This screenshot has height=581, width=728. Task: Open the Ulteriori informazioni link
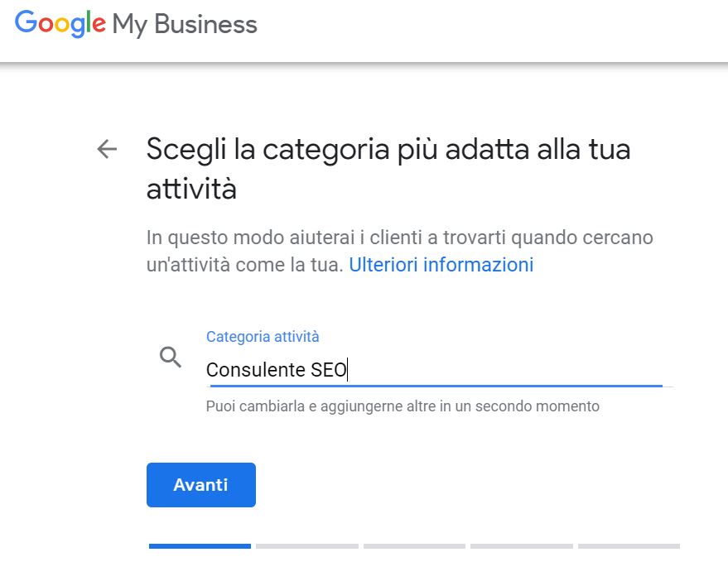(x=441, y=265)
